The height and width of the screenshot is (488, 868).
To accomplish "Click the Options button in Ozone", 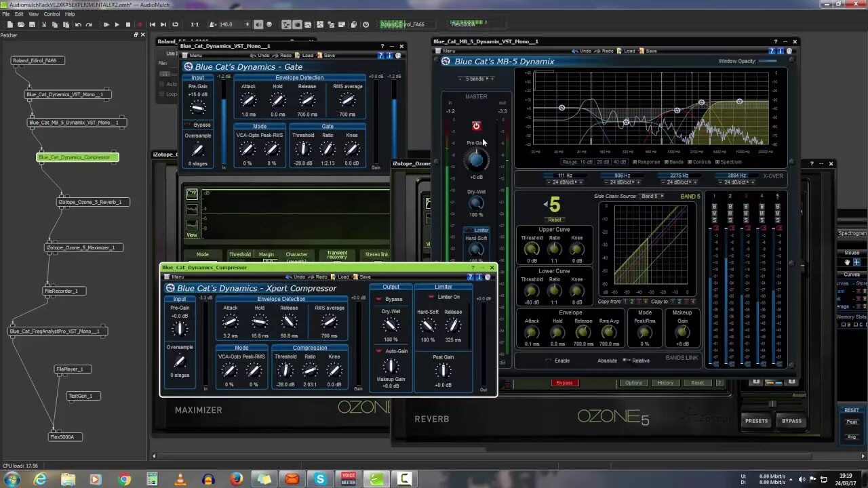I will tap(633, 383).
